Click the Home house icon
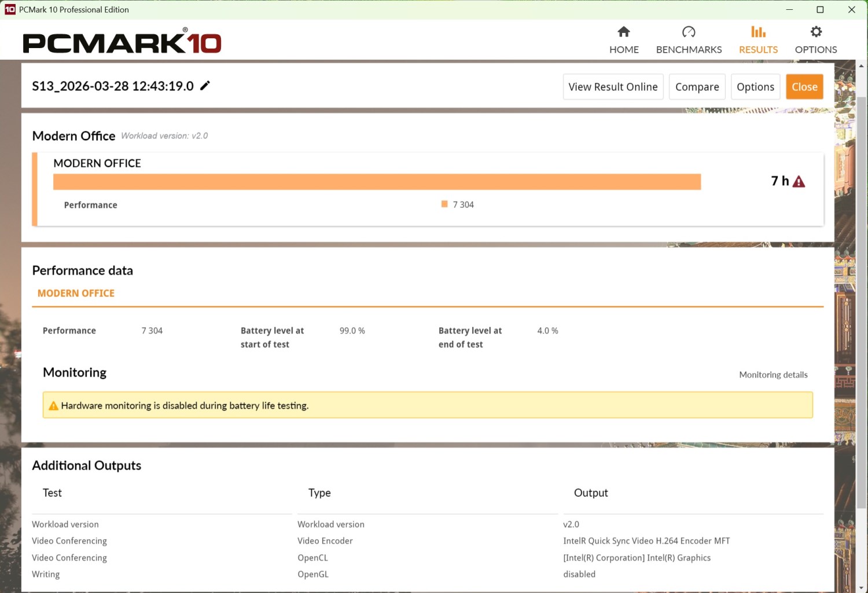 (x=624, y=31)
